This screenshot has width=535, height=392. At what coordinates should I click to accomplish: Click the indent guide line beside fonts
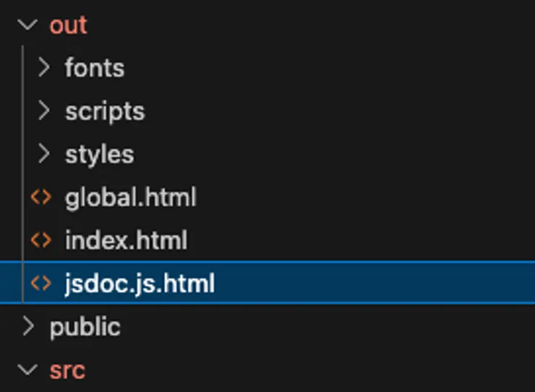[23, 68]
